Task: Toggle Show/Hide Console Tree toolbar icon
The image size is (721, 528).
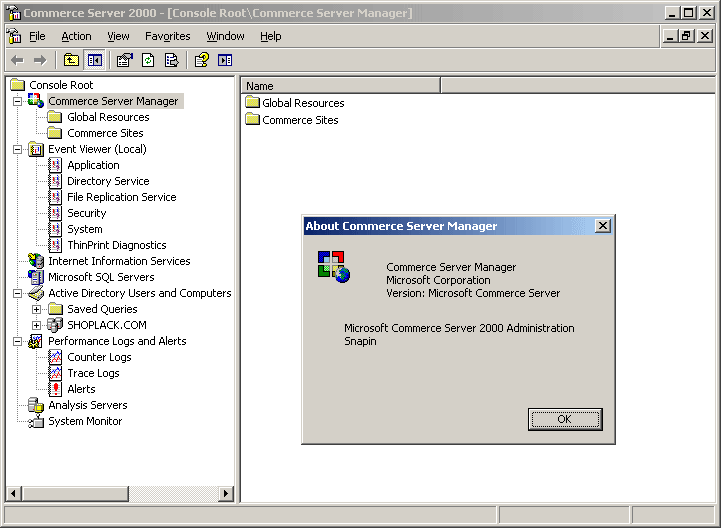Action: [95, 60]
